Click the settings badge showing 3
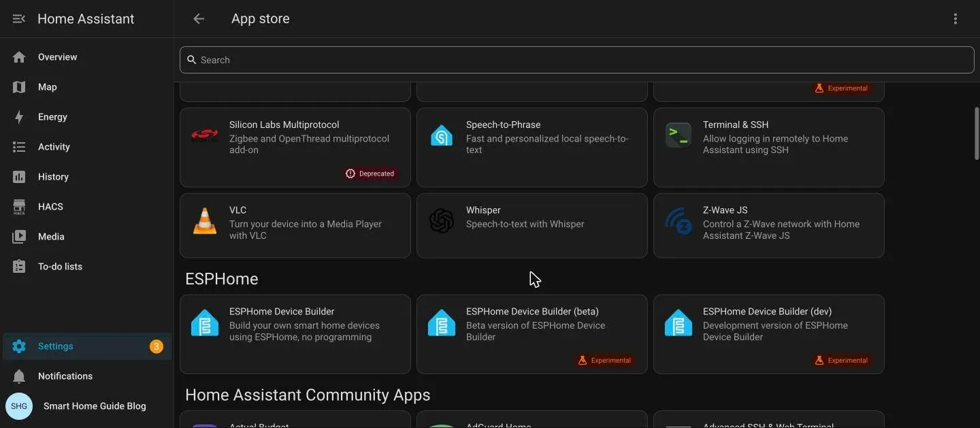980x428 pixels. point(157,346)
